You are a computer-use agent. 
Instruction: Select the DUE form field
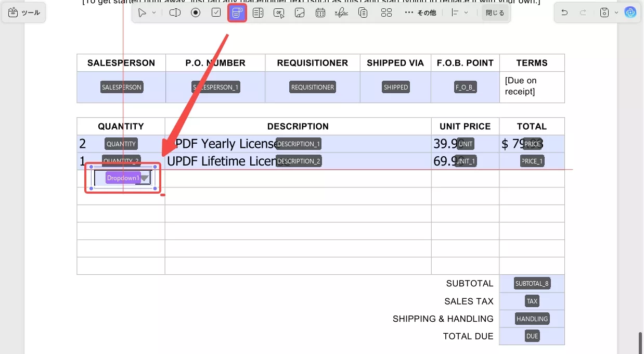pos(532,336)
